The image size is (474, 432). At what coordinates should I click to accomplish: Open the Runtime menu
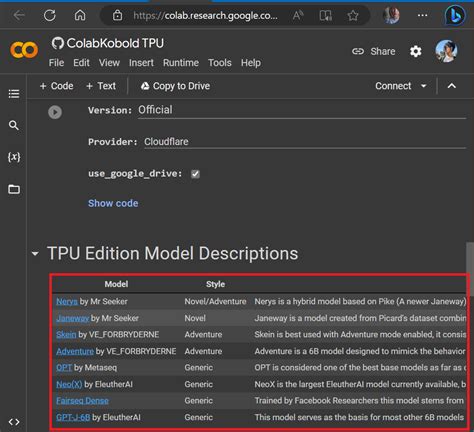click(181, 63)
